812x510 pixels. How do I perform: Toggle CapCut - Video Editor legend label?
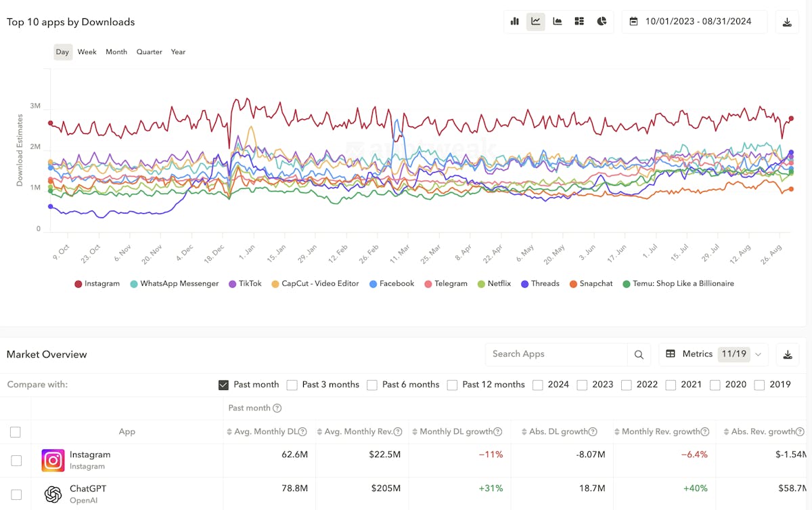pos(320,284)
